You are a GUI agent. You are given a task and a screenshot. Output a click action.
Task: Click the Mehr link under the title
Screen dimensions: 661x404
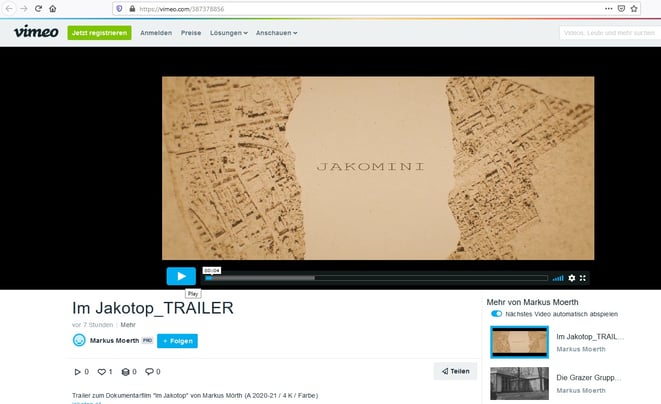pyautogui.click(x=128, y=325)
